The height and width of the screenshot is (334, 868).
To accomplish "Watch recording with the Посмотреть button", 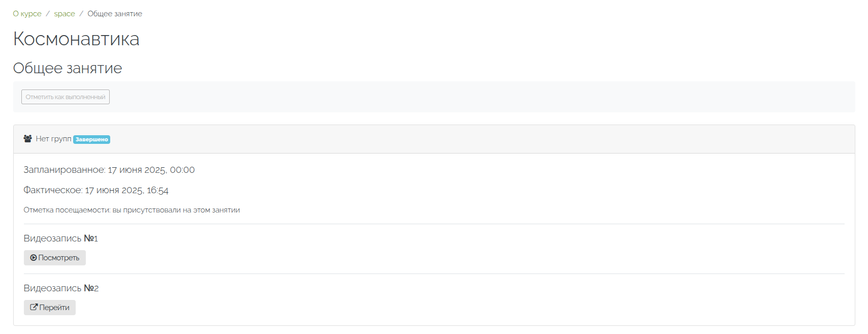I will (55, 258).
